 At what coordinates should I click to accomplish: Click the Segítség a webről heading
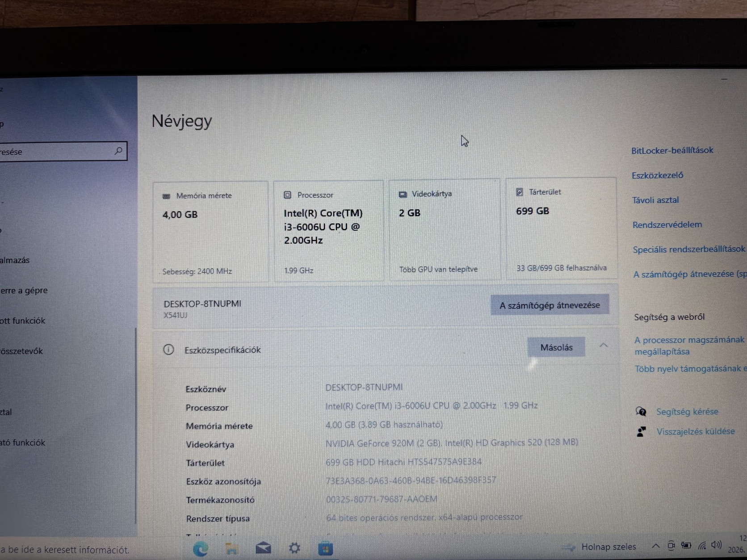click(669, 317)
